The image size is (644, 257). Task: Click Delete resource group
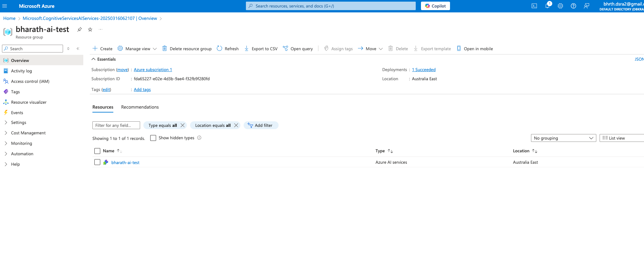point(187,49)
